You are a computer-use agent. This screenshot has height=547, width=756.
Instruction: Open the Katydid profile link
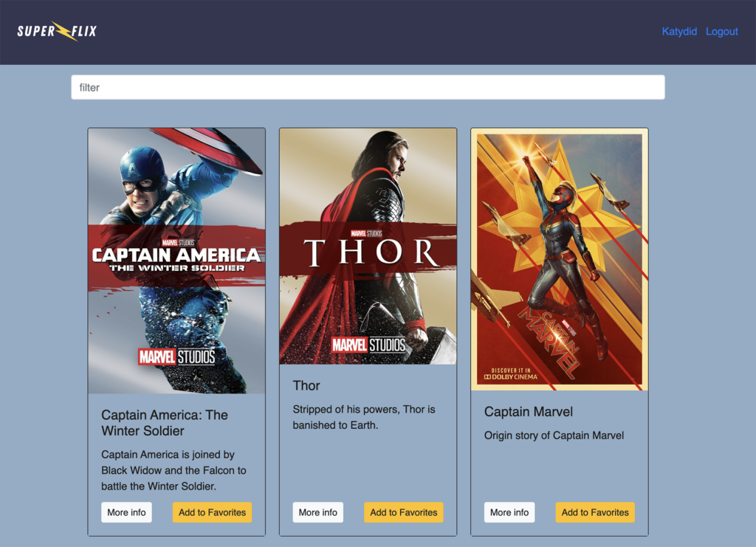click(x=679, y=31)
